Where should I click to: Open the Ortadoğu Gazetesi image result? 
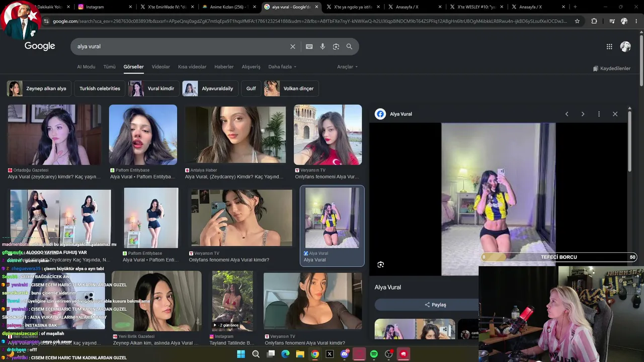tap(54, 135)
